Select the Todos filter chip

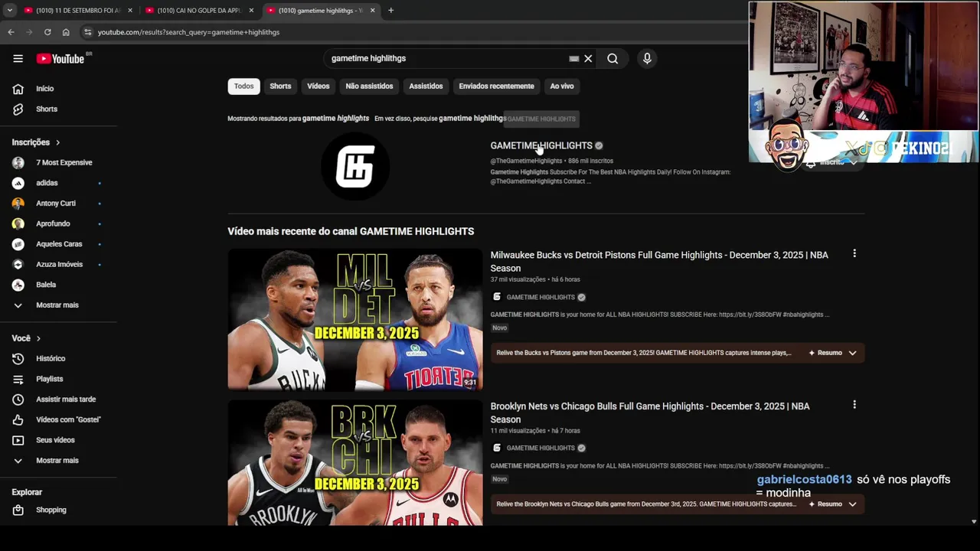click(x=243, y=86)
